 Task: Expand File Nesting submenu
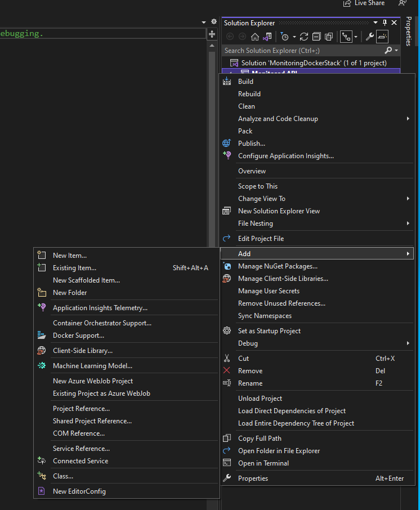[317, 223]
